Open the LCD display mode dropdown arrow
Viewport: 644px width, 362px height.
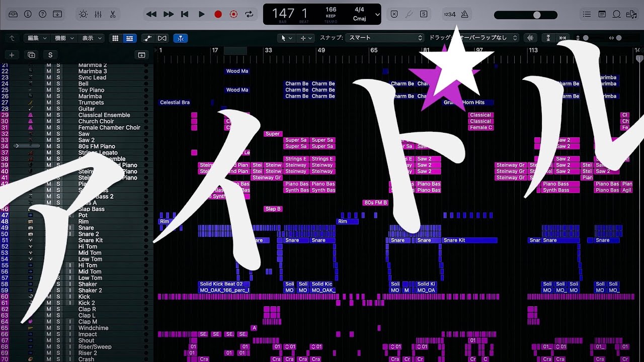coord(377,15)
